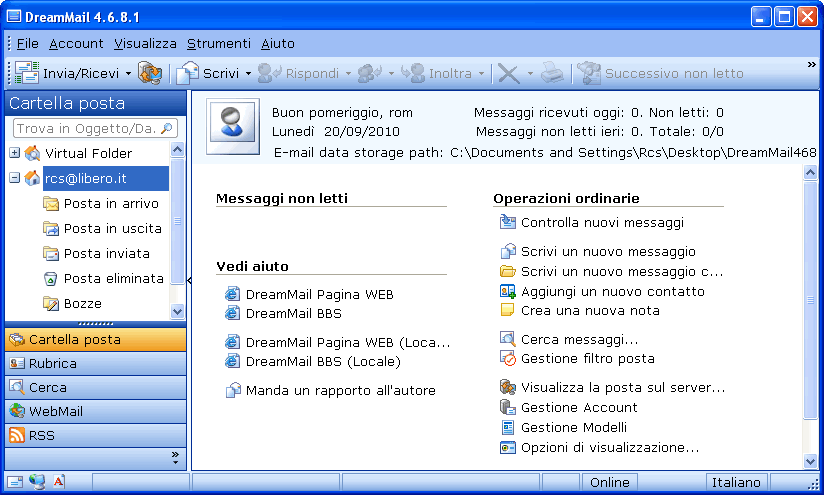824x495 pixels.
Task: Open the Account menu
Action: pyautogui.click(x=76, y=44)
